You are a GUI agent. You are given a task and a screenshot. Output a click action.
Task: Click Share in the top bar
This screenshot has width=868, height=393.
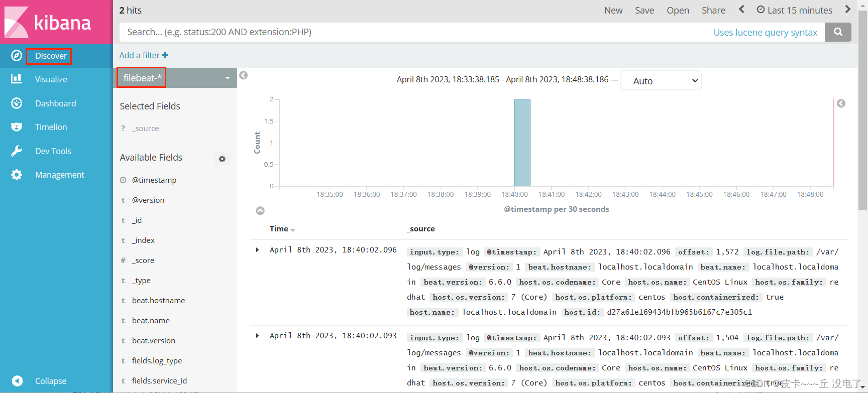tap(714, 10)
